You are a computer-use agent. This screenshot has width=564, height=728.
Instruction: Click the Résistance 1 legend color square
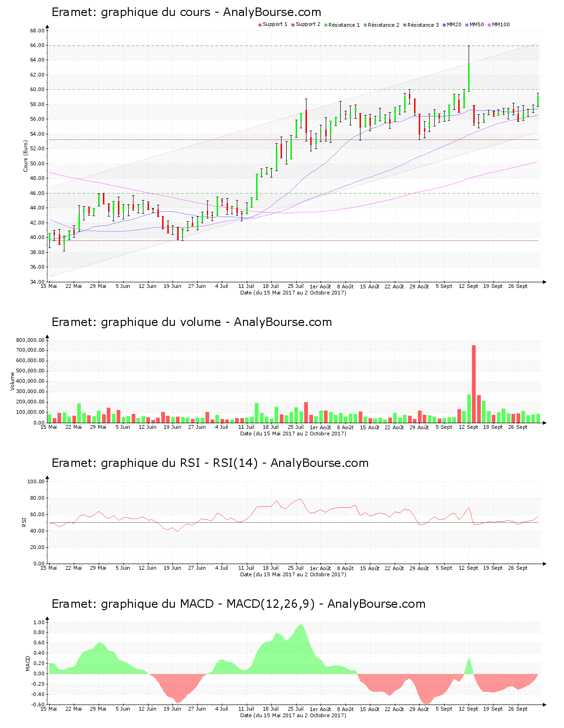tap(326, 24)
